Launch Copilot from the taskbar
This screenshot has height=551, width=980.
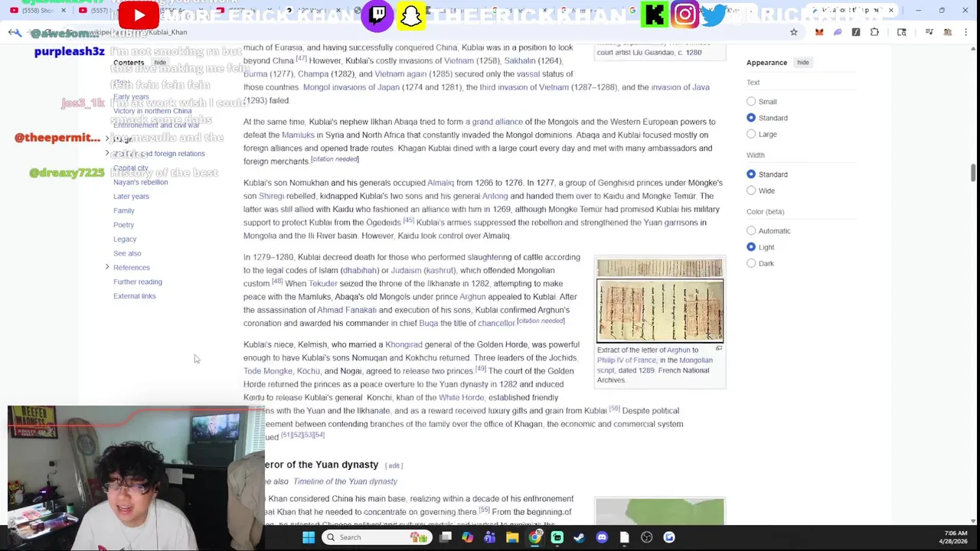(468, 537)
